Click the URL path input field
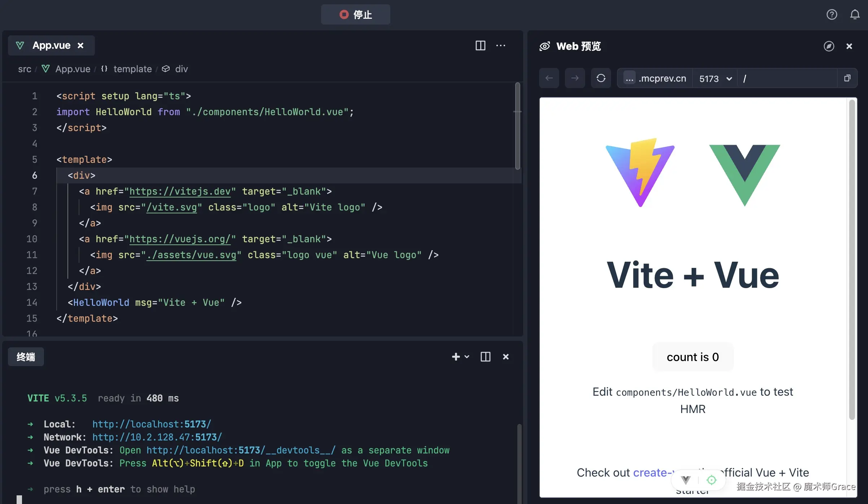 [786, 78]
